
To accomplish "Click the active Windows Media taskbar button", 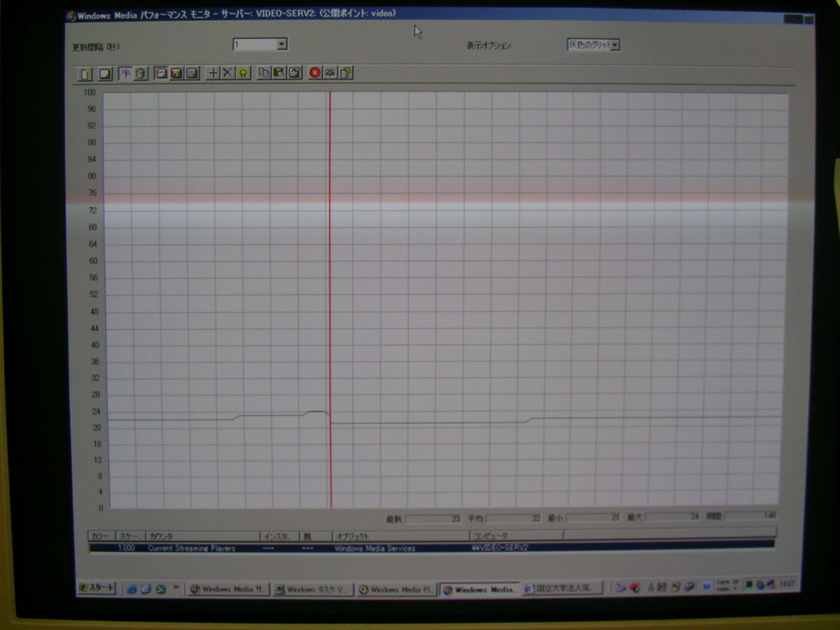I will (x=480, y=590).
